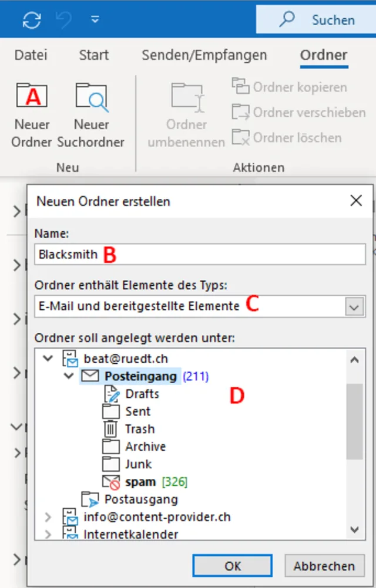Pick the Archive folder

[x=145, y=447]
